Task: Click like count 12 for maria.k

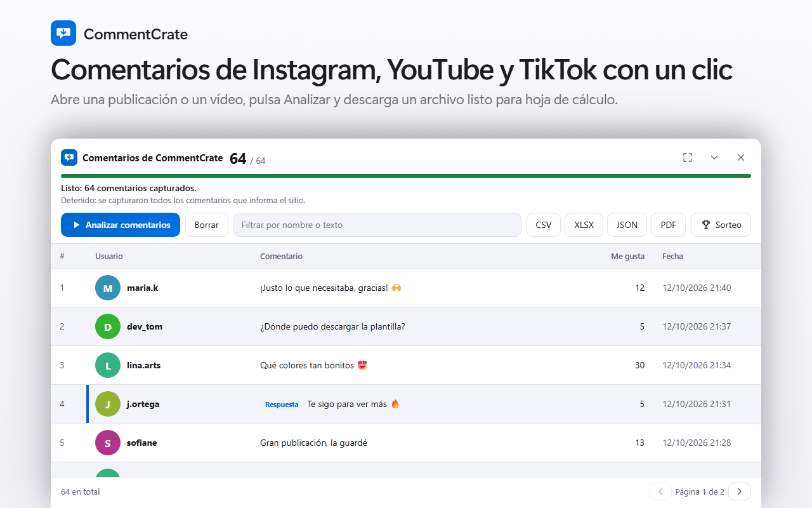Action: pos(639,288)
